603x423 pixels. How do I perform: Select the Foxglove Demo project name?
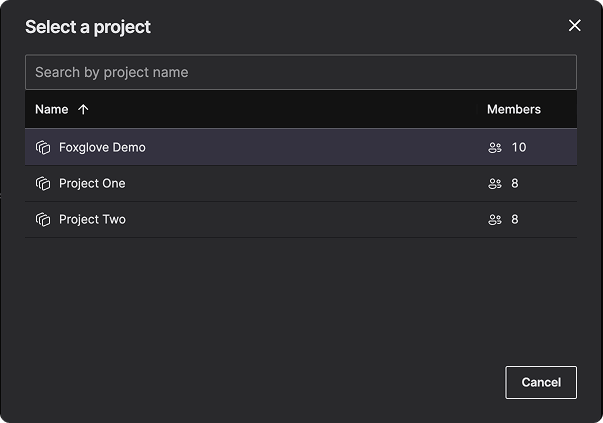point(102,148)
